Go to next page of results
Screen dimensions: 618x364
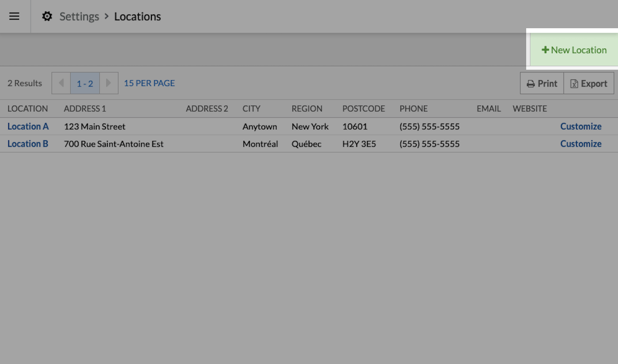point(109,83)
